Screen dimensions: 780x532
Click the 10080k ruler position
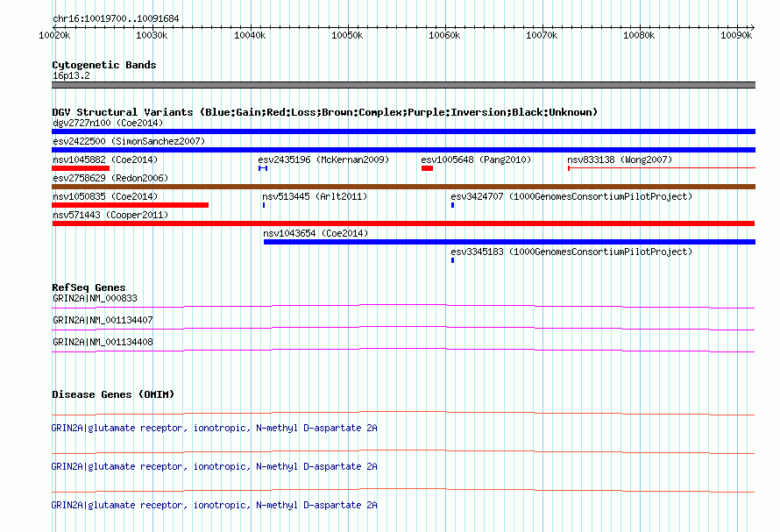click(x=639, y=35)
